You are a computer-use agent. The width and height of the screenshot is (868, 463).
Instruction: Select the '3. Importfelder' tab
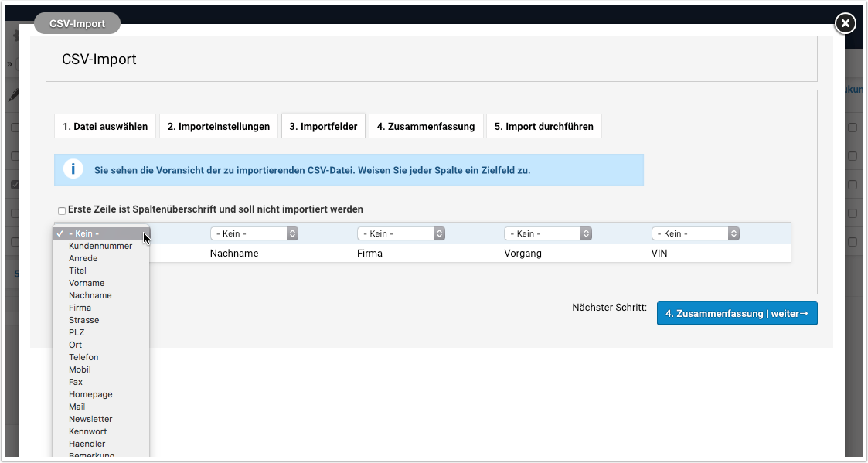(323, 126)
